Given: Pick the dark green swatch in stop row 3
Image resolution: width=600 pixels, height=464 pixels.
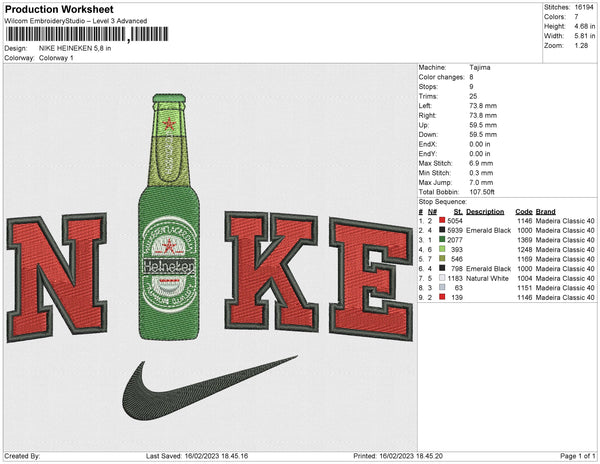Looking at the screenshot, I should pos(442,239).
